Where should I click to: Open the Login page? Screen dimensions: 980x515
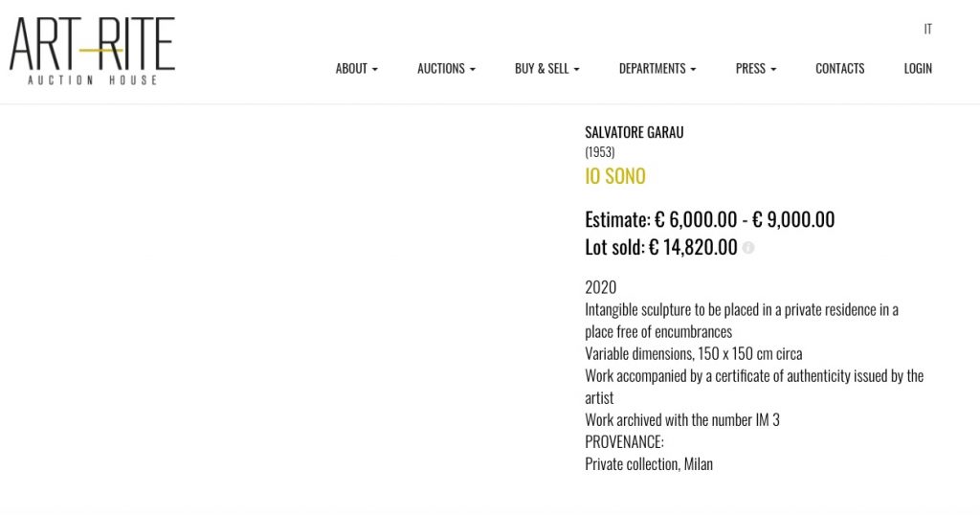click(918, 68)
